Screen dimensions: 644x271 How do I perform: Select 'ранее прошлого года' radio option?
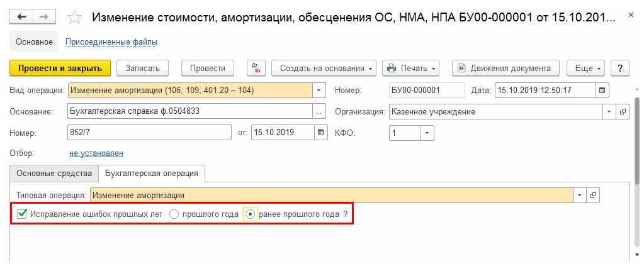click(x=251, y=214)
